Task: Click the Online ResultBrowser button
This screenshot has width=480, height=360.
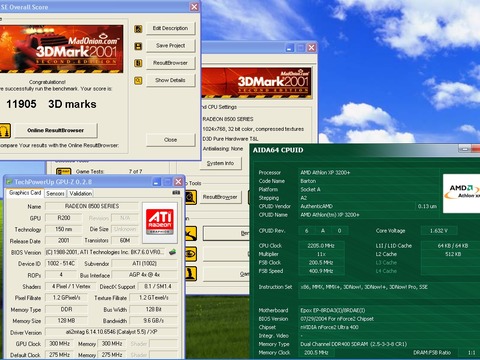Action: (x=56, y=130)
